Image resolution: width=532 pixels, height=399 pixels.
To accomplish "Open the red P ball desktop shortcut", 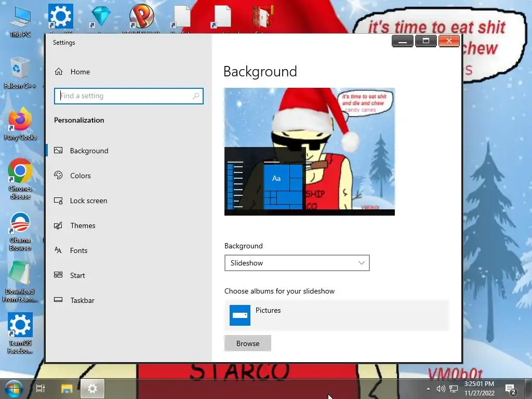I will (141, 16).
